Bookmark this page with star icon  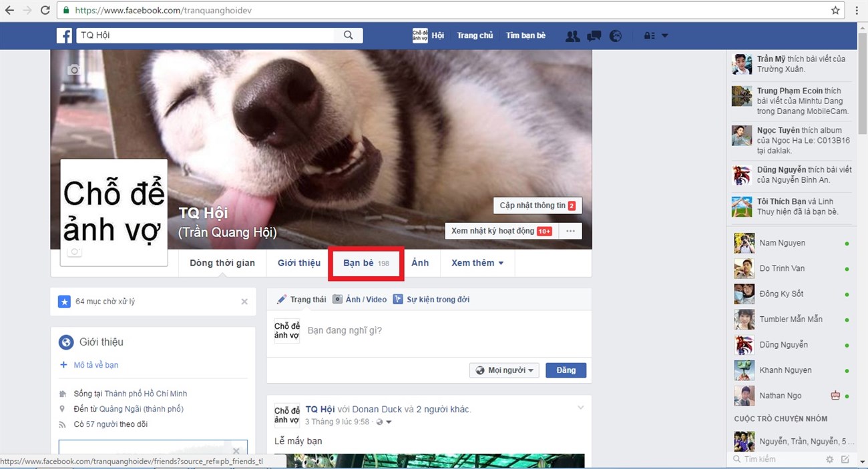[x=835, y=11]
